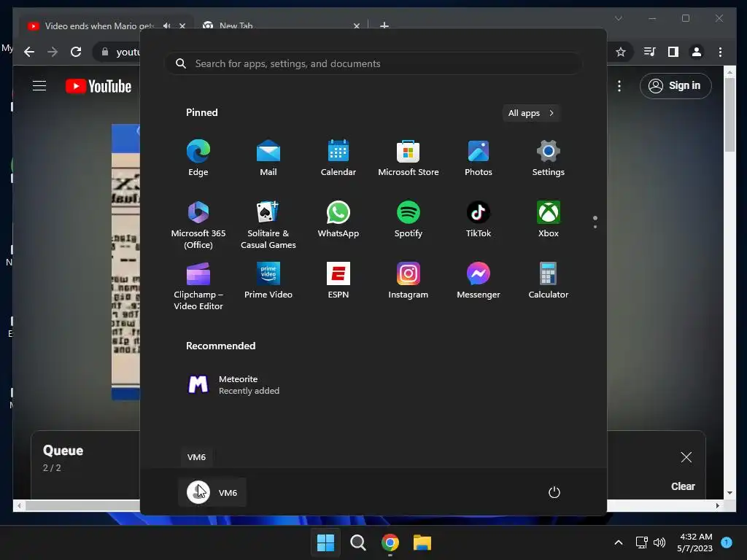Launch Prime Video
The height and width of the screenshot is (560, 747).
pos(268,281)
